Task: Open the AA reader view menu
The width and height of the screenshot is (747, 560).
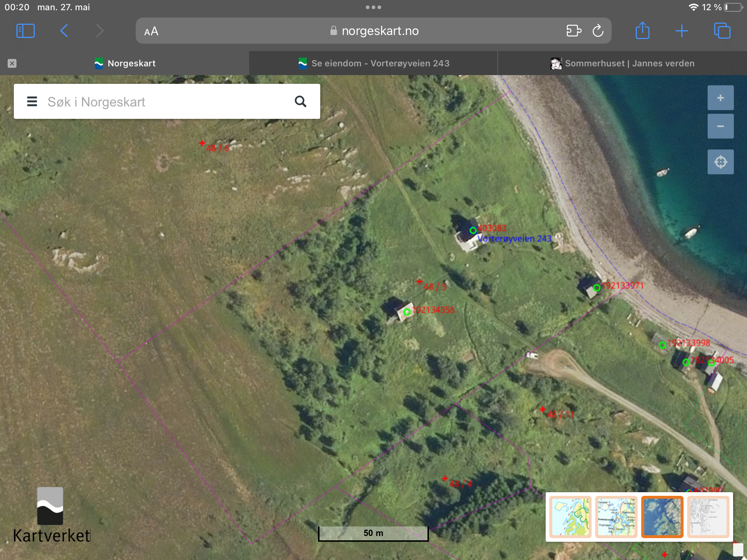Action: 151,31
